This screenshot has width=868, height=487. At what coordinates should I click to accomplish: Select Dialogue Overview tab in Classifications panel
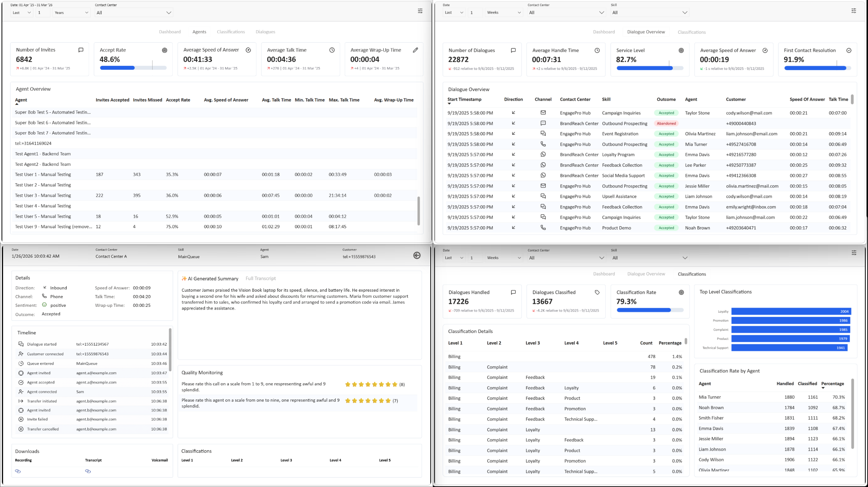pos(646,274)
